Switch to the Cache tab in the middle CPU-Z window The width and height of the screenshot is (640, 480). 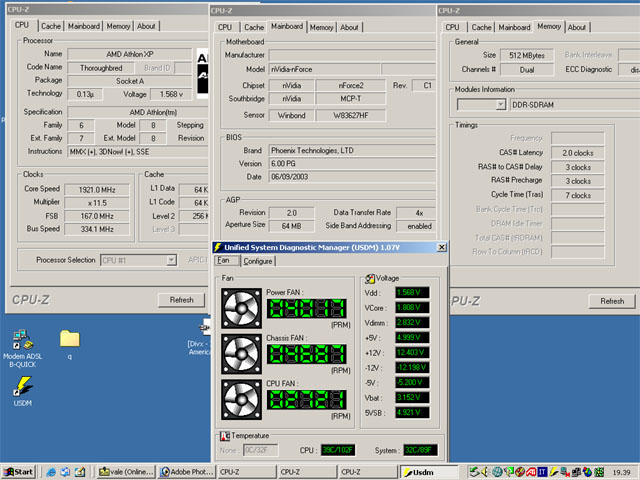click(254, 27)
